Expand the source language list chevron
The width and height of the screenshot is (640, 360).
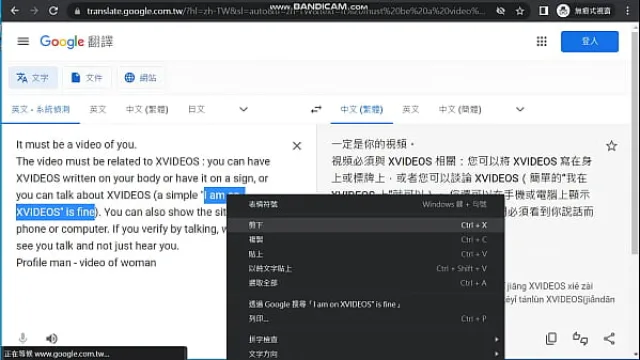243,109
